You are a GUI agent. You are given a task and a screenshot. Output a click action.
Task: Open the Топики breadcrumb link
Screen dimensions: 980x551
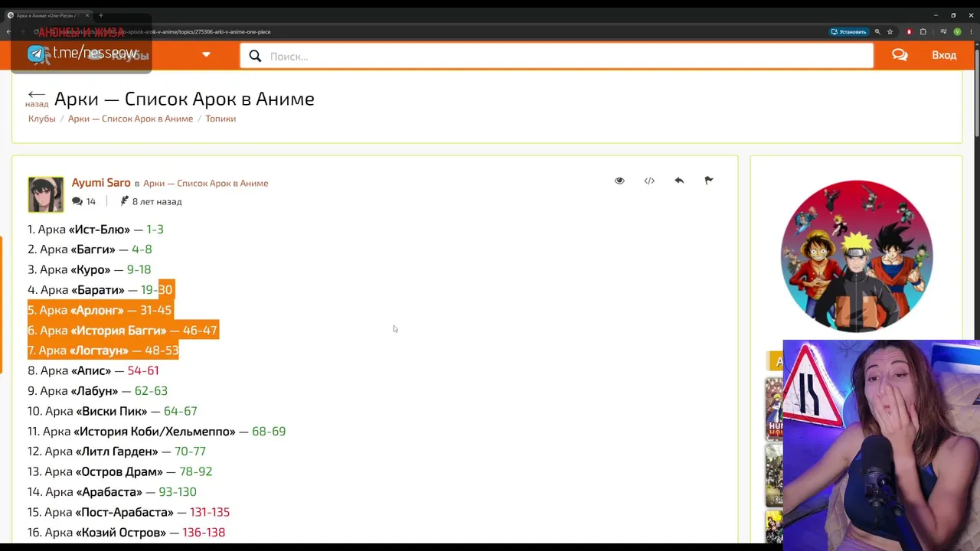click(220, 119)
